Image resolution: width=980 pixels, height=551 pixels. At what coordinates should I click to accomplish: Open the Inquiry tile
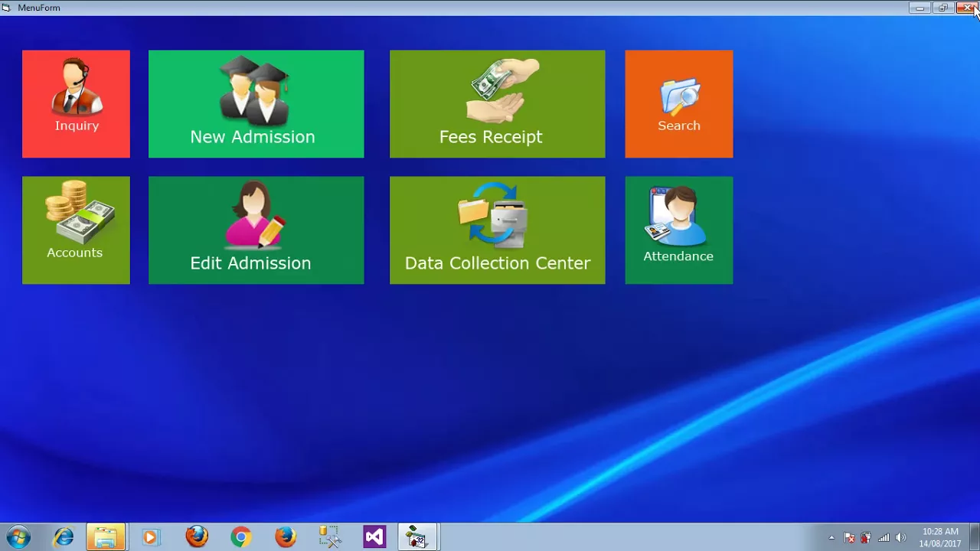(76, 104)
